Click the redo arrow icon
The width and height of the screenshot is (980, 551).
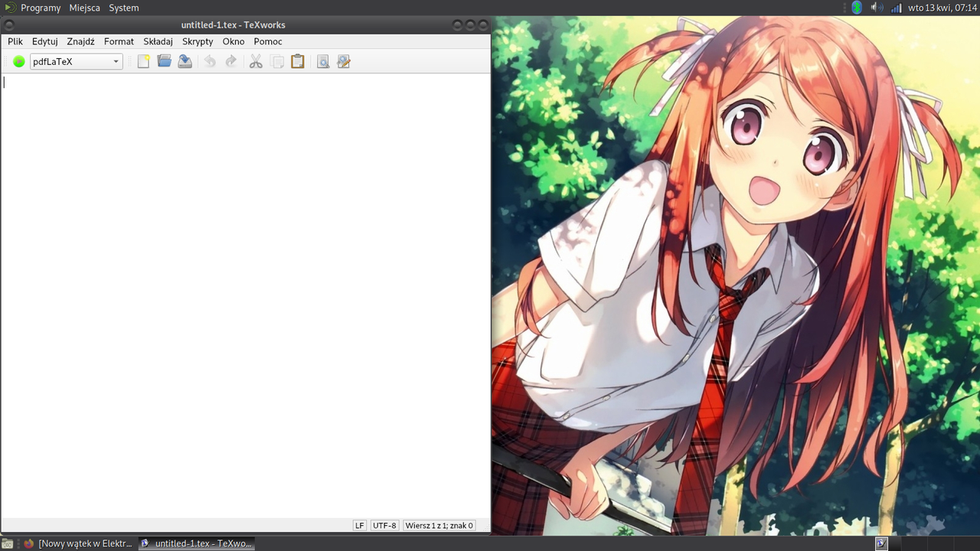(230, 61)
